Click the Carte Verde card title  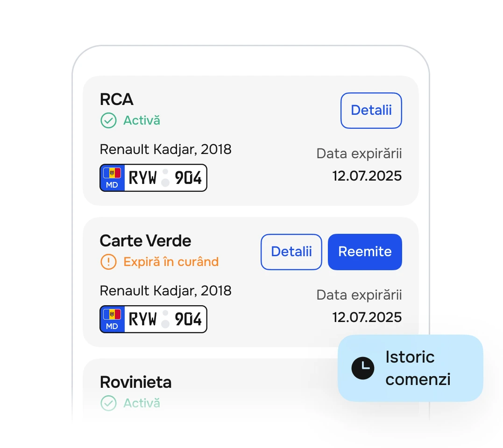click(x=145, y=241)
